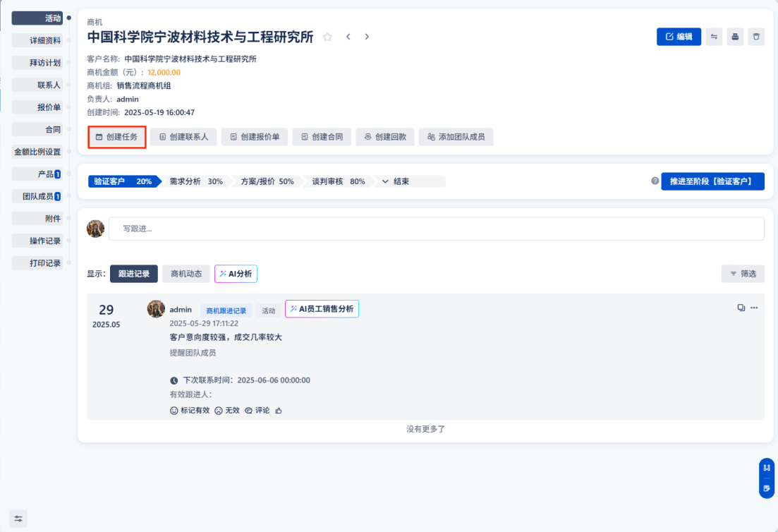Open 产品 sidebar tab

click(37, 174)
